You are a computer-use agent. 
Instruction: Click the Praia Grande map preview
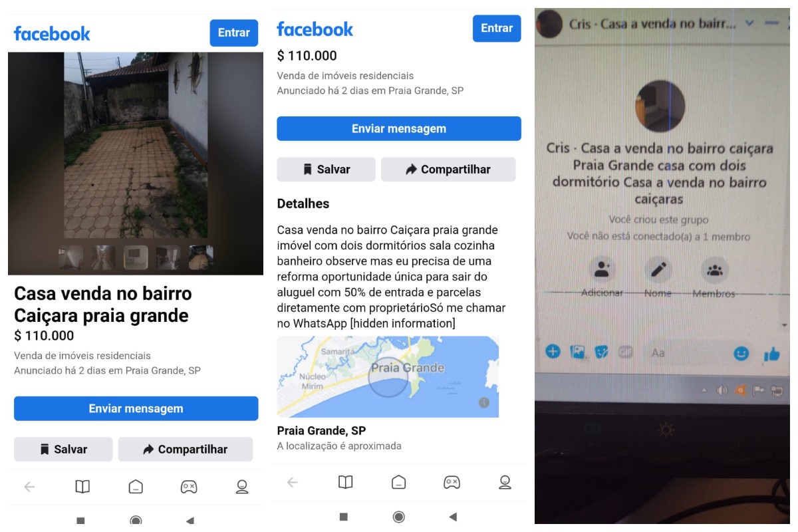click(x=388, y=376)
